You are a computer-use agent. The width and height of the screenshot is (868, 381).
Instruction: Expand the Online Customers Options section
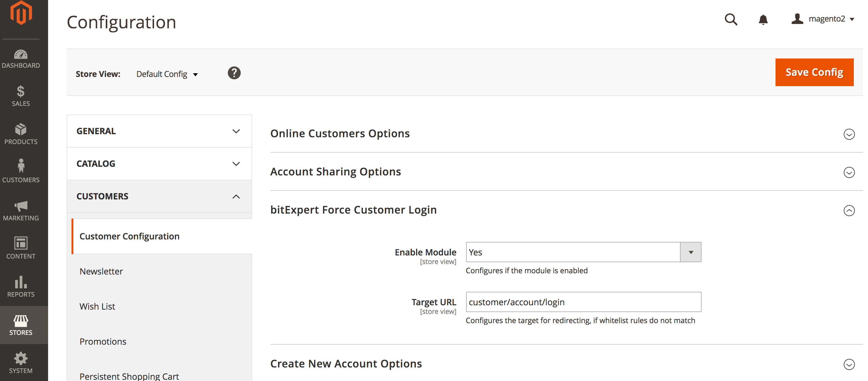point(849,134)
